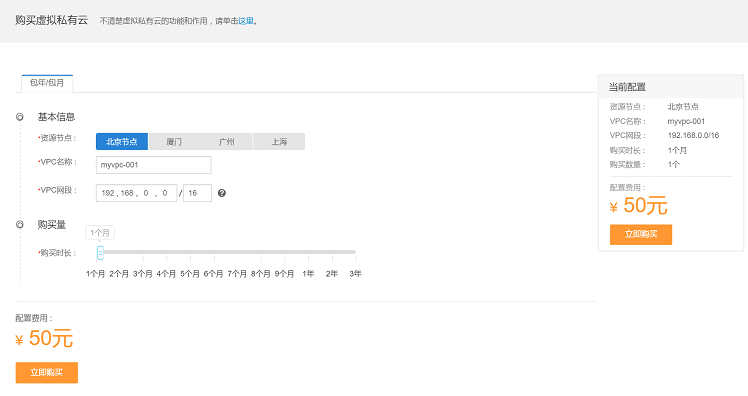Viewport: 748px width, 396px height.
Task: Set duration to 3年 on slider
Action: (355, 273)
